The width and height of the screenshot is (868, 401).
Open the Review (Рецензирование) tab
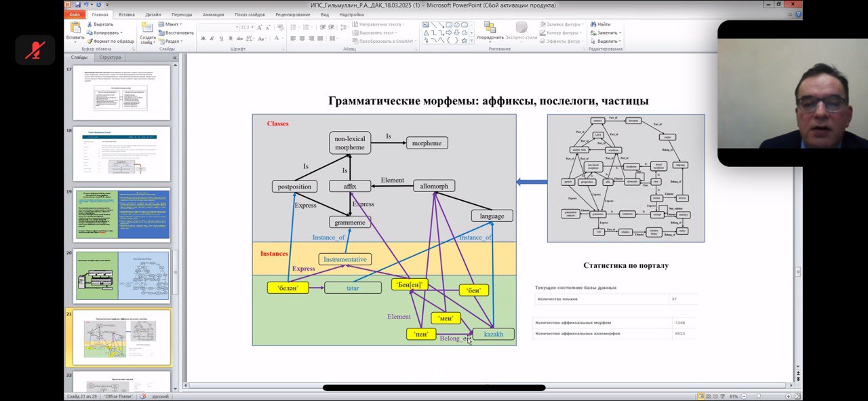point(293,14)
